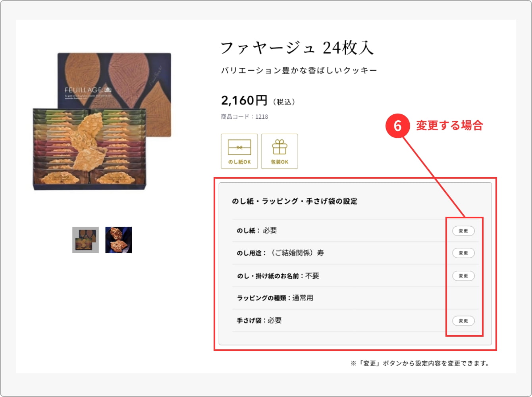
Task: Click the のし用途 (ご結婚関係) 寿 text
Action: point(280,253)
